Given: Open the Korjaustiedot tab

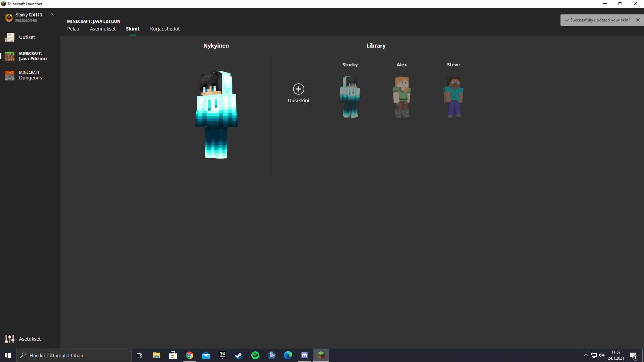Looking at the screenshot, I should coord(165,29).
